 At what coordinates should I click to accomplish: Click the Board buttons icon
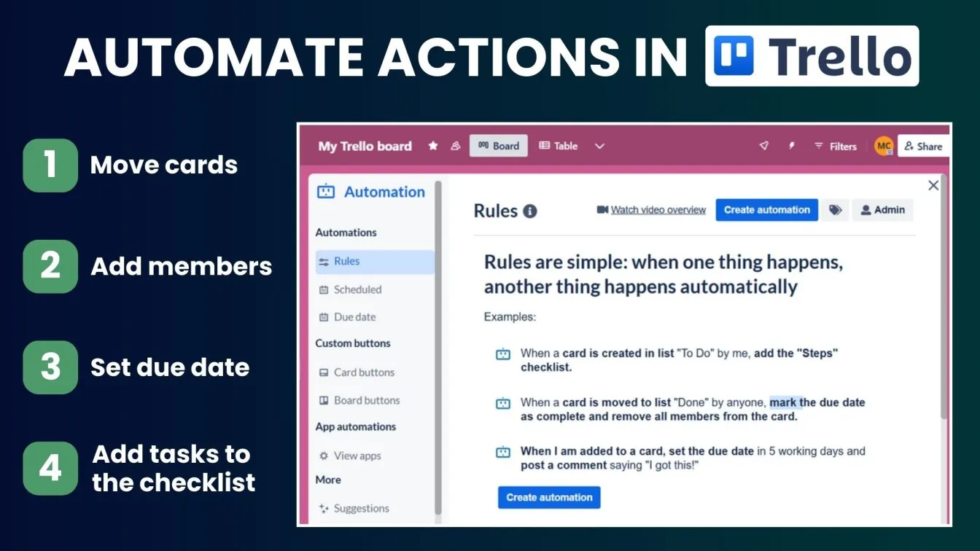pos(324,400)
